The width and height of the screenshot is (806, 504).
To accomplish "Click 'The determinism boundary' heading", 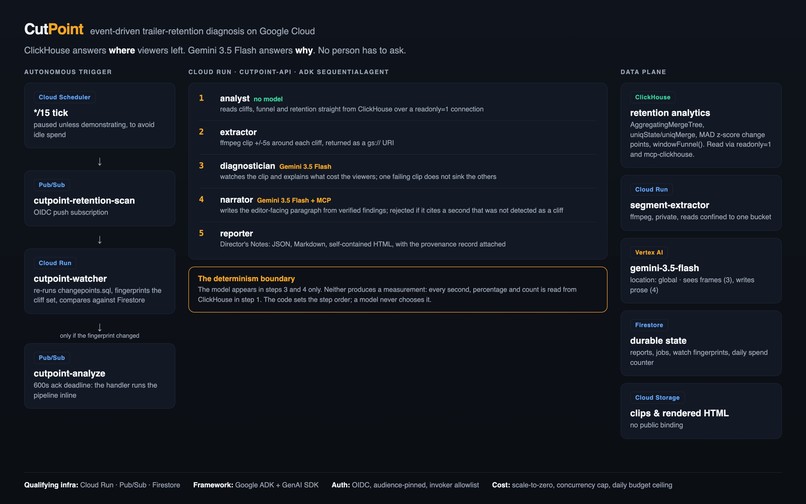I will point(246,279).
